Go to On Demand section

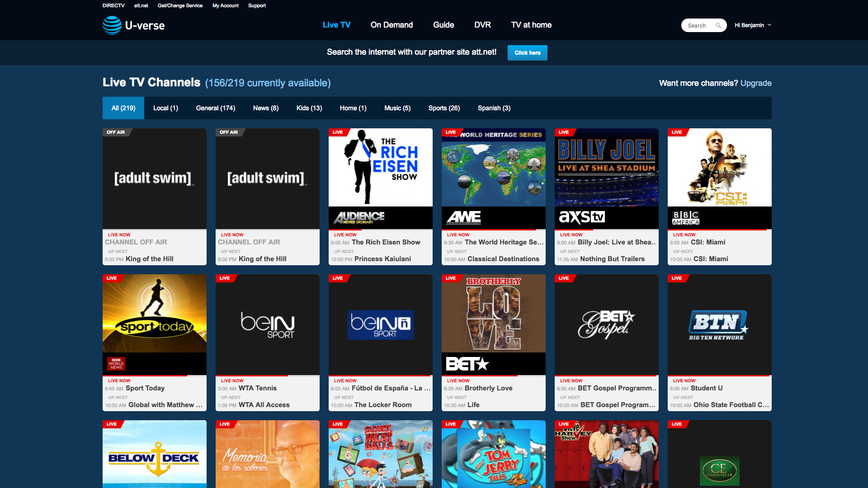(392, 25)
